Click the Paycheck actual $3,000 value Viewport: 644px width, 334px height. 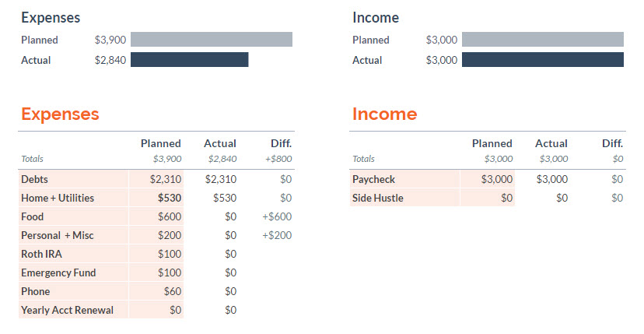551,179
